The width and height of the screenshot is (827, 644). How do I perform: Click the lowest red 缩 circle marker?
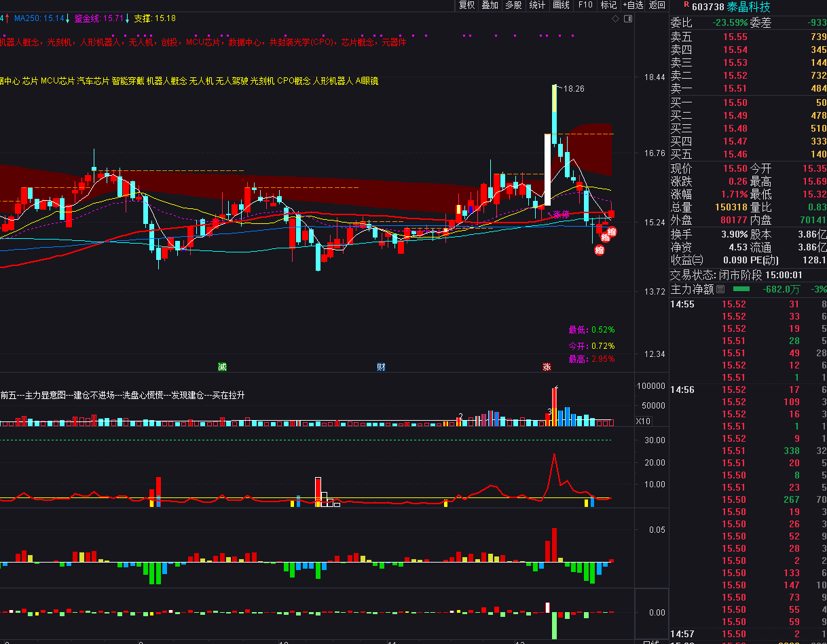click(600, 250)
